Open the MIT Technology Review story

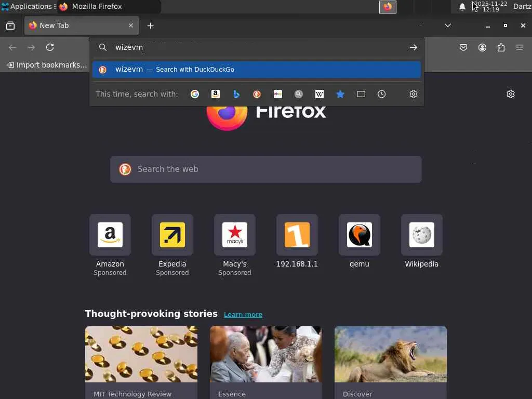point(141,362)
